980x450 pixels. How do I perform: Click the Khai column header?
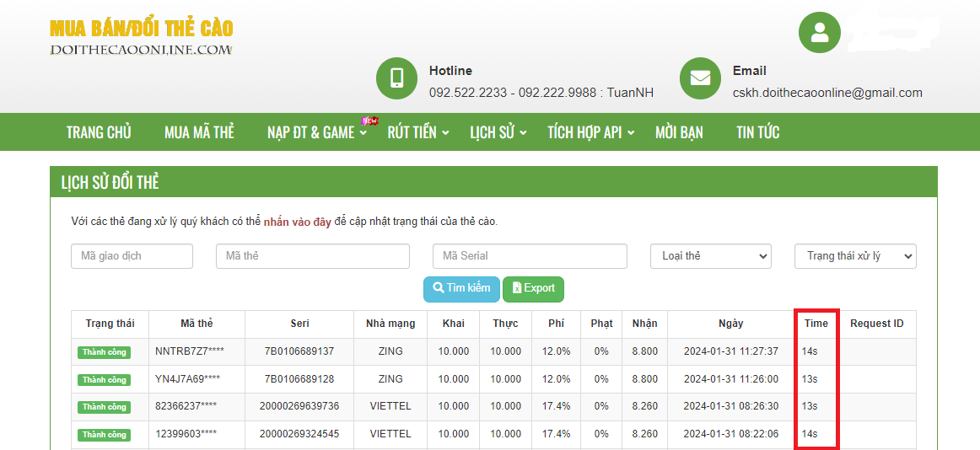453,324
